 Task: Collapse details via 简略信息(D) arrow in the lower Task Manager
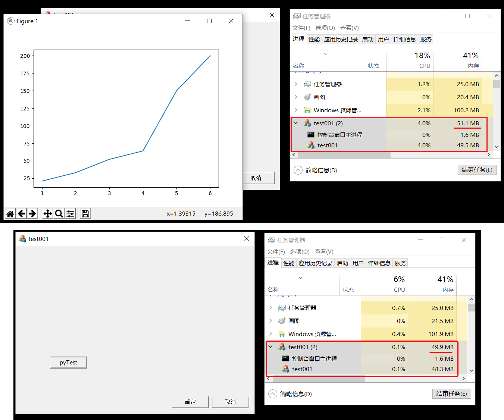(x=273, y=394)
